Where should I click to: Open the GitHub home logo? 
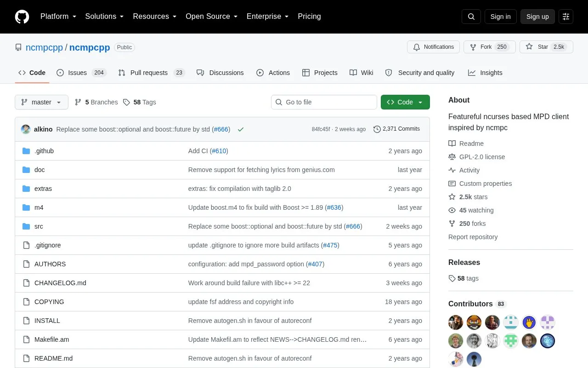coord(22,17)
